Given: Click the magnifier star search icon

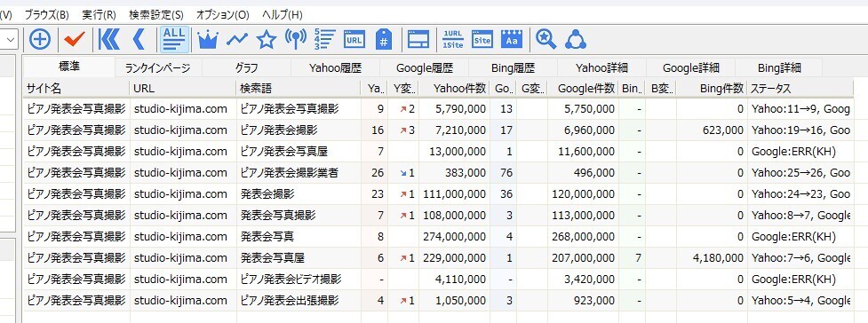Looking at the screenshot, I should pyautogui.click(x=545, y=39).
